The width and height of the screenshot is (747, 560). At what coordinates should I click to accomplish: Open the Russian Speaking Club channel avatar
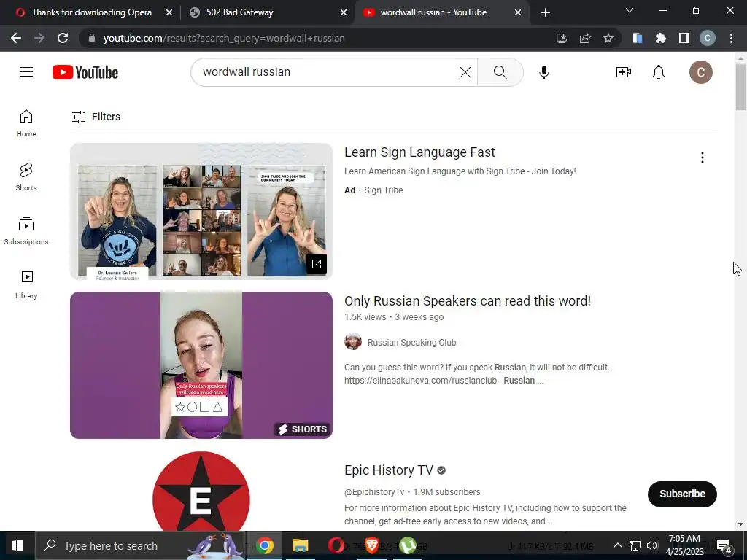(x=353, y=342)
